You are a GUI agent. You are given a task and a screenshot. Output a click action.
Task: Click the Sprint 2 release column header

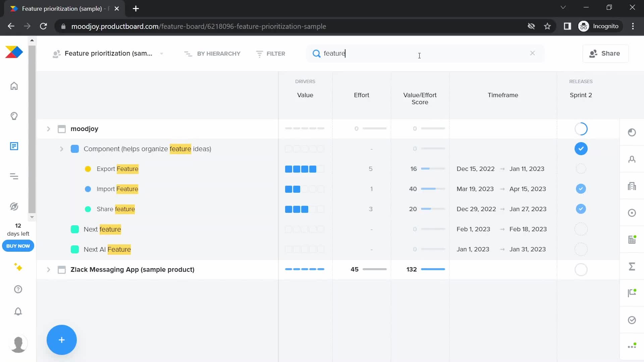581,95
